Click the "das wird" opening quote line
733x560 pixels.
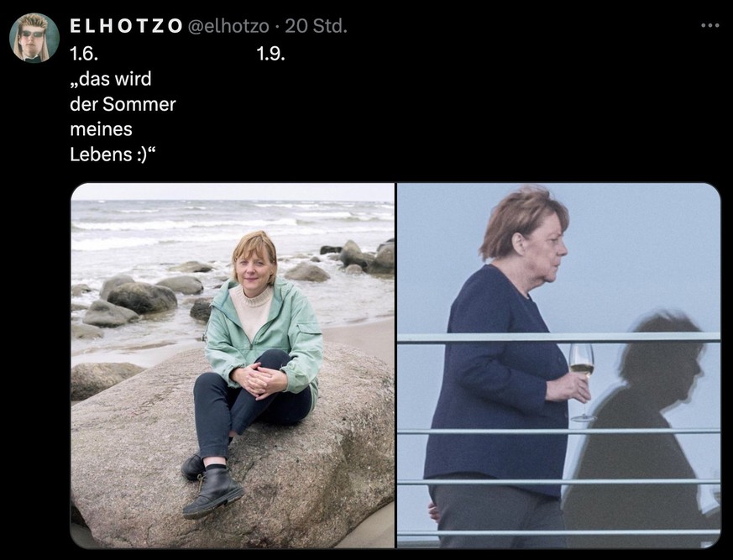[111, 79]
